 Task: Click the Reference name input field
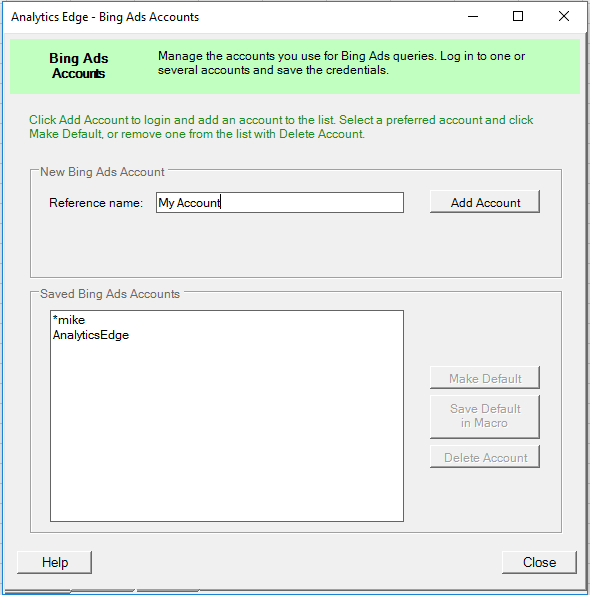pyautogui.click(x=280, y=203)
